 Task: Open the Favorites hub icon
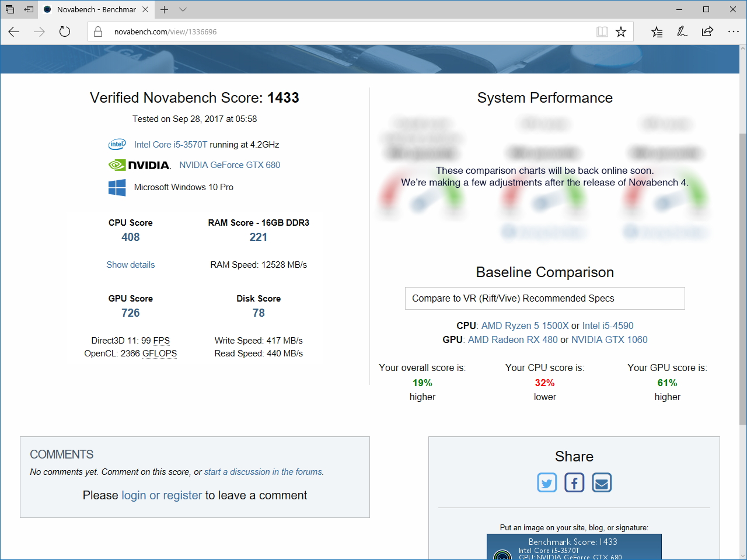pos(657,32)
